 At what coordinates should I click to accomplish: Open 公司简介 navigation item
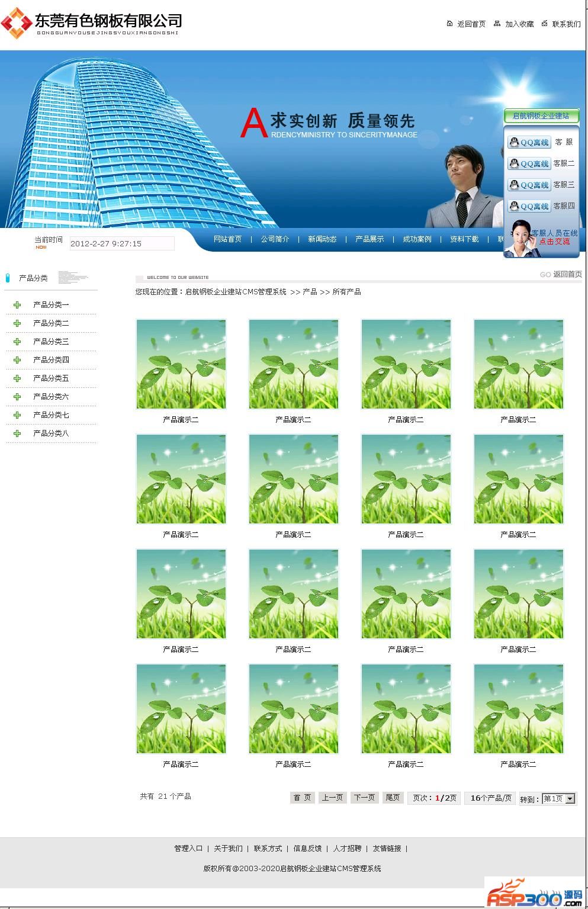tap(275, 239)
